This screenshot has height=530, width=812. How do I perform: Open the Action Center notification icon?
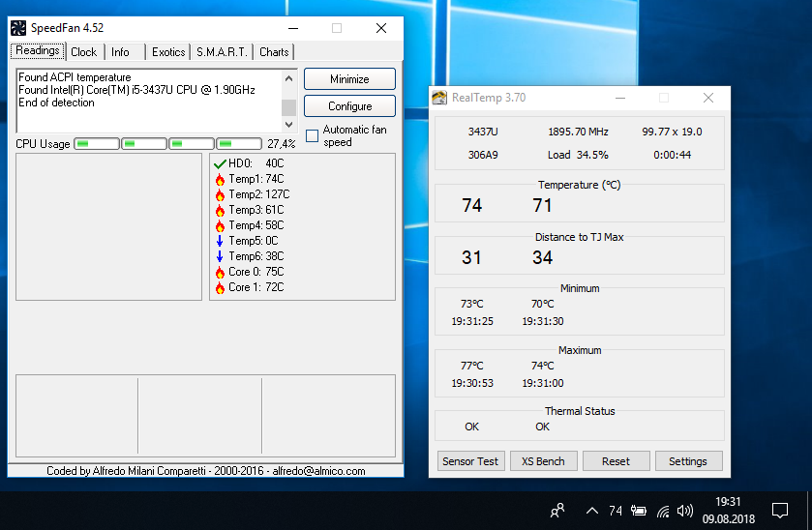point(779,511)
